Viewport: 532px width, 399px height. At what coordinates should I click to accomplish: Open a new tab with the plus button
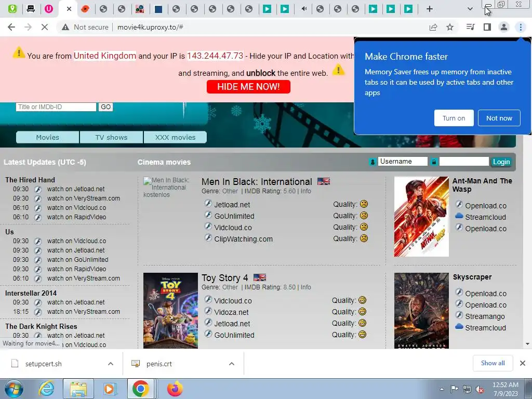tap(430, 9)
